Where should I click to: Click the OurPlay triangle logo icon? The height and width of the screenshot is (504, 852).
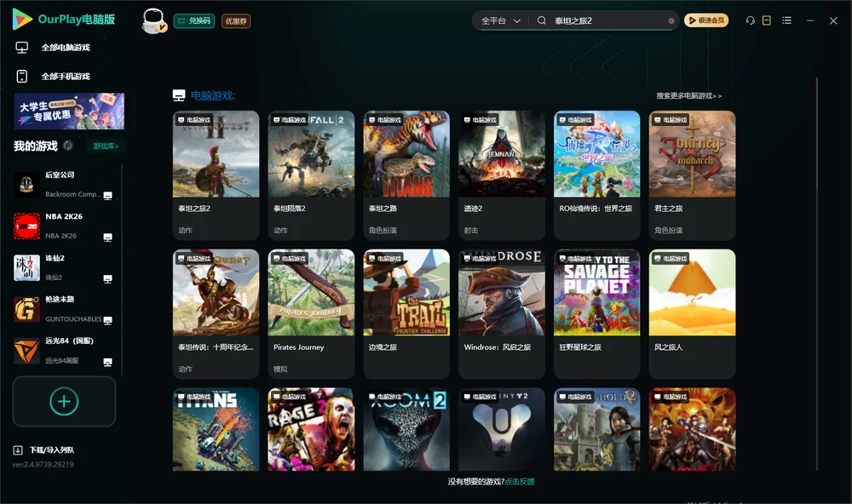22,19
